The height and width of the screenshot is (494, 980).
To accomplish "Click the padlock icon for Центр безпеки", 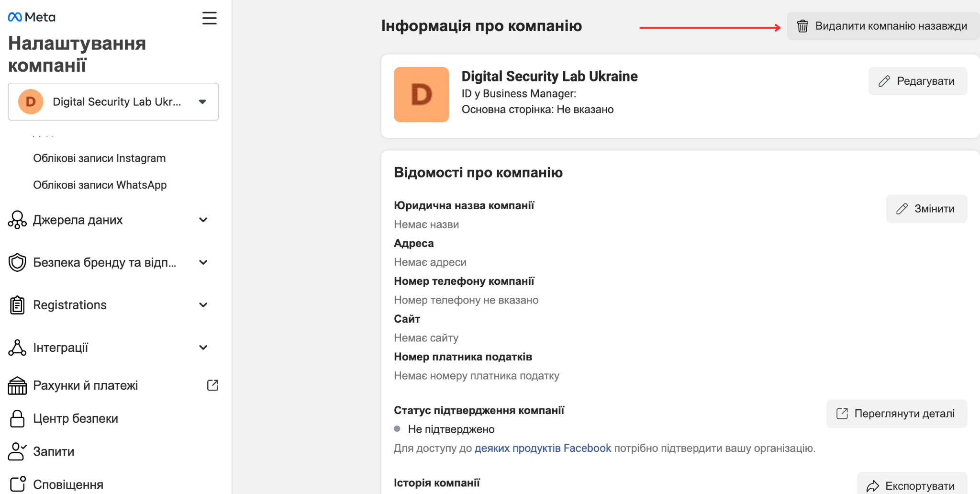I will (17, 418).
